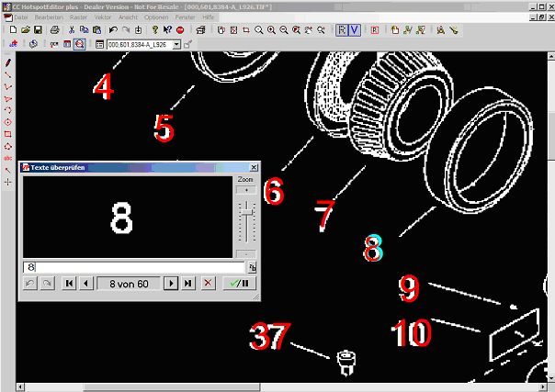Click the small icon right of text field

[x=252, y=267]
